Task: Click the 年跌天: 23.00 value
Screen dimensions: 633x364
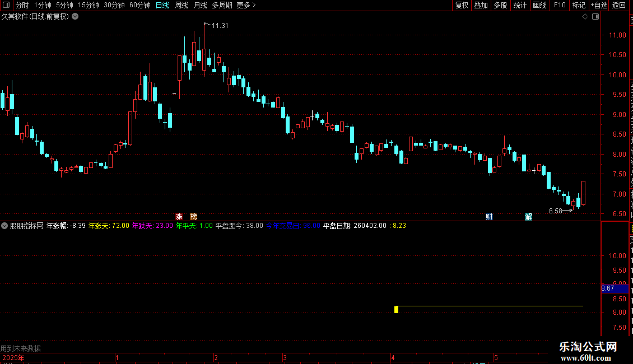Action: point(152,226)
